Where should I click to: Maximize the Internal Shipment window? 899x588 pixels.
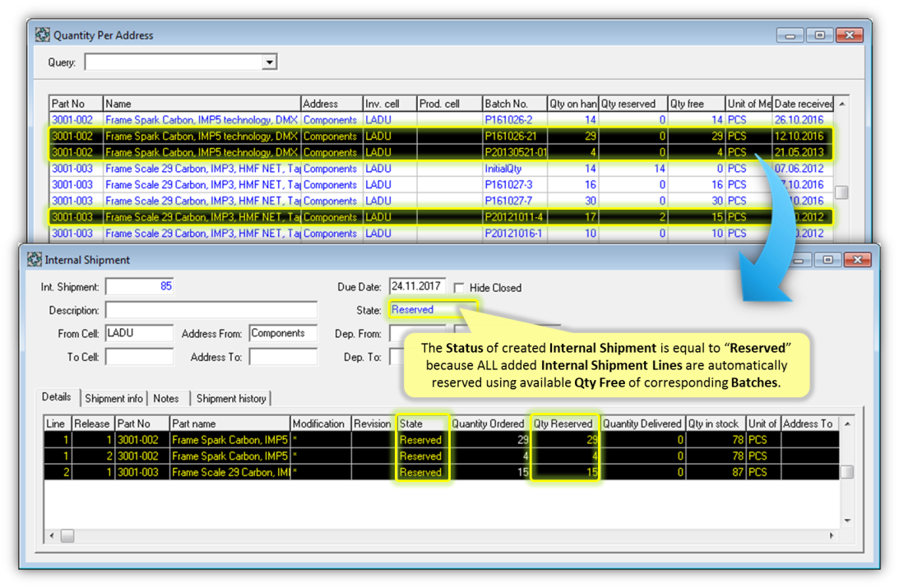click(x=828, y=260)
